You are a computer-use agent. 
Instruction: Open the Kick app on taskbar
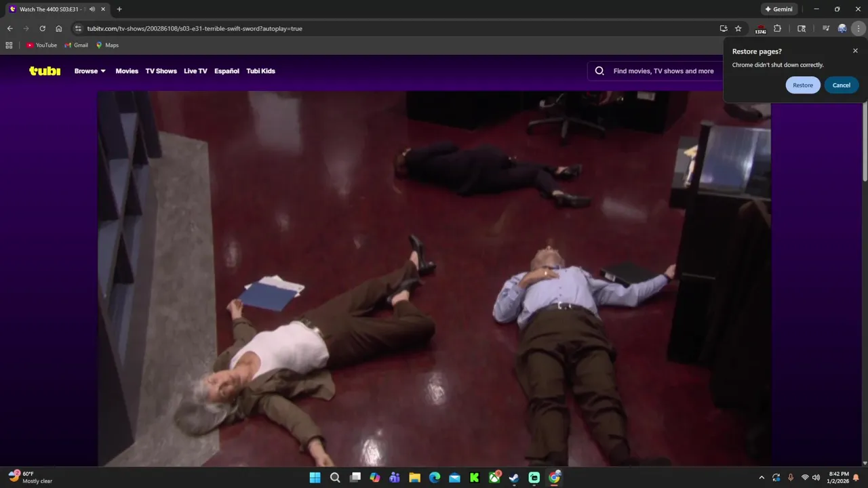475,478
